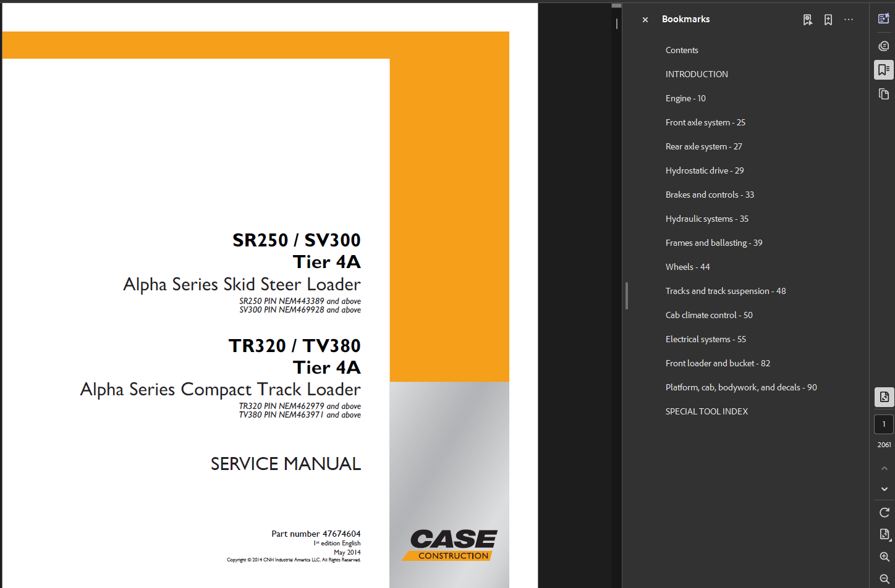Open the comments panel icon
This screenshot has height=588, width=895.
tap(884, 46)
